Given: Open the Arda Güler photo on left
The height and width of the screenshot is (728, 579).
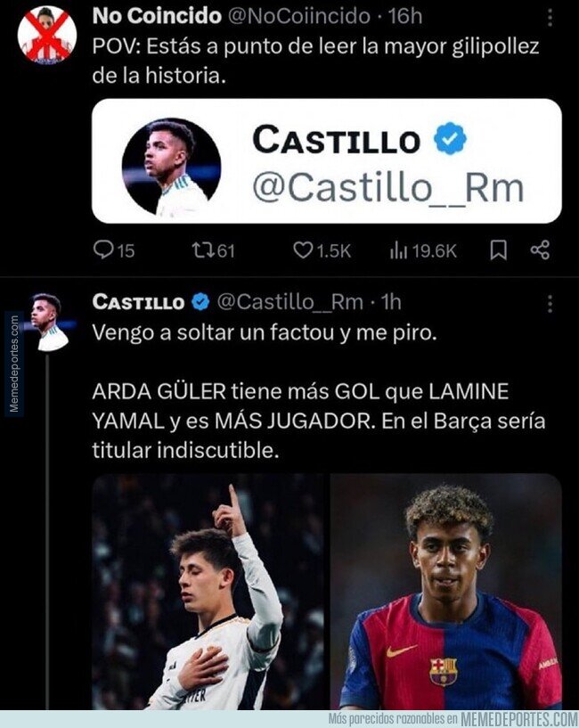Looking at the screenshot, I should 208,591.
